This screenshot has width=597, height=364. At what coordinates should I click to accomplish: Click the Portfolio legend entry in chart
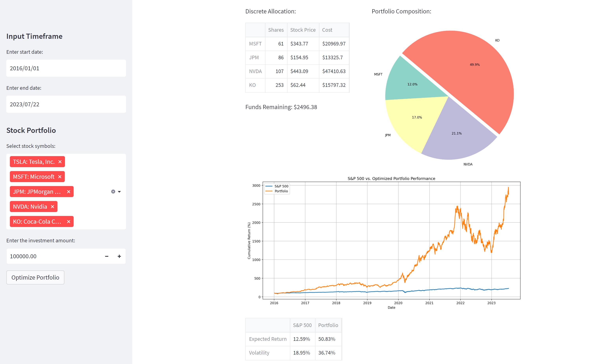point(277,191)
